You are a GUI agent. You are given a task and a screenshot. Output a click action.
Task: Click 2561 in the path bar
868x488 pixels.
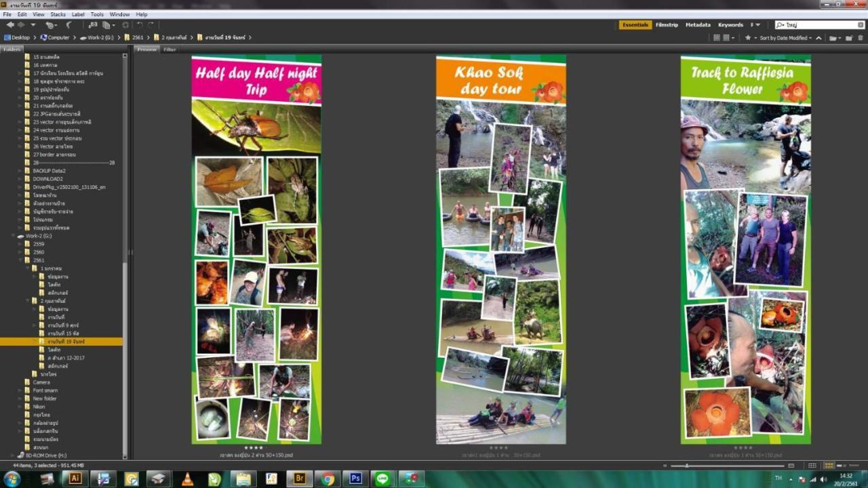pos(134,38)
